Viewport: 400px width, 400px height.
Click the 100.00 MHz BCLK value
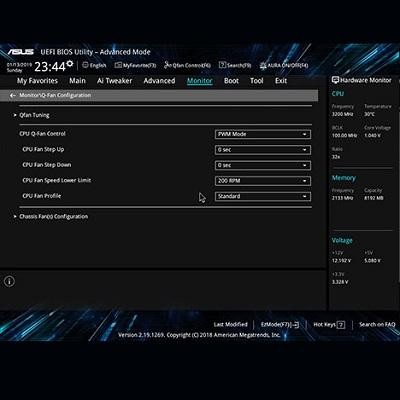pos(344,136)
